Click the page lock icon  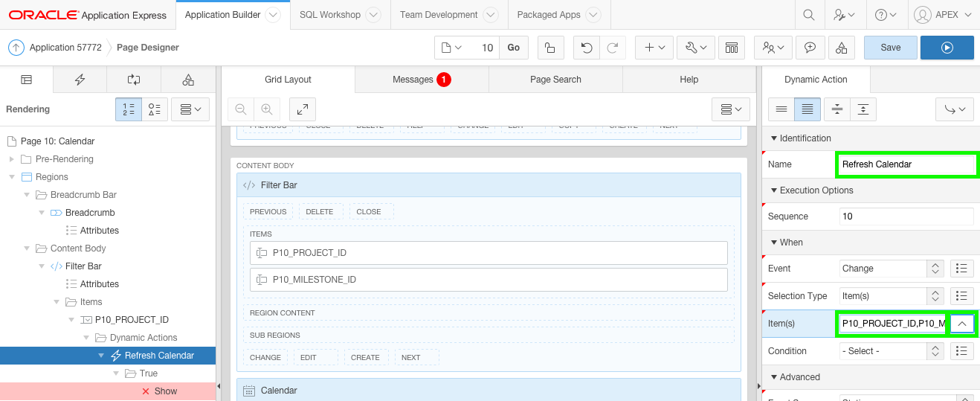coord(549,48)
